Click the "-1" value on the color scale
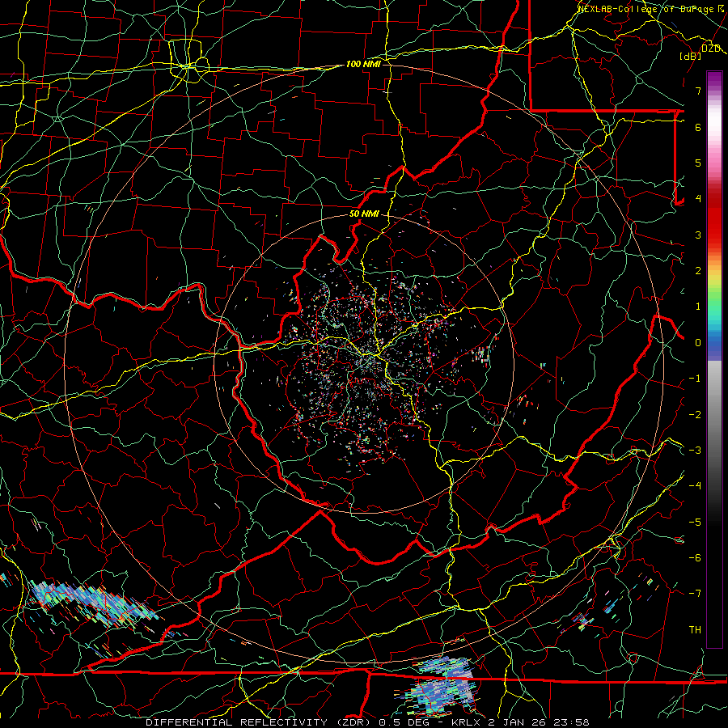The width and height of the screenshot is (728, 728). [695, 379]
